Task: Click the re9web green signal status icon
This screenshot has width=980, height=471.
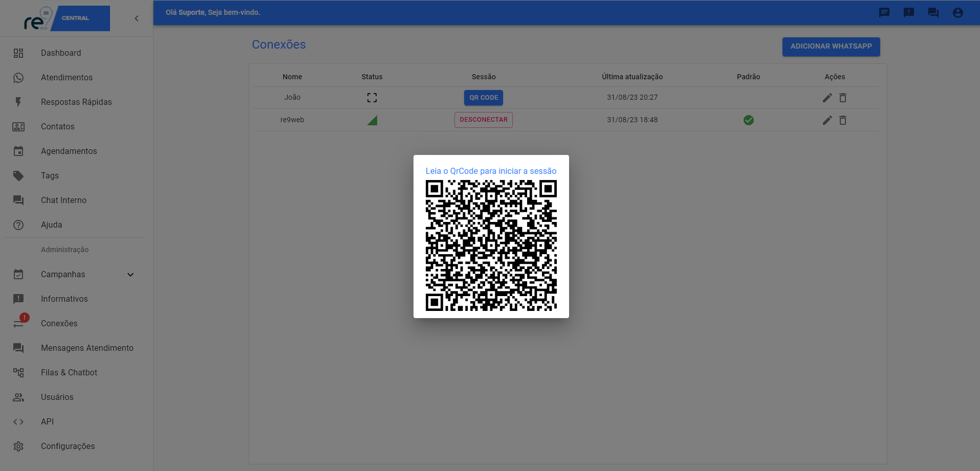Action: (373, 121)
